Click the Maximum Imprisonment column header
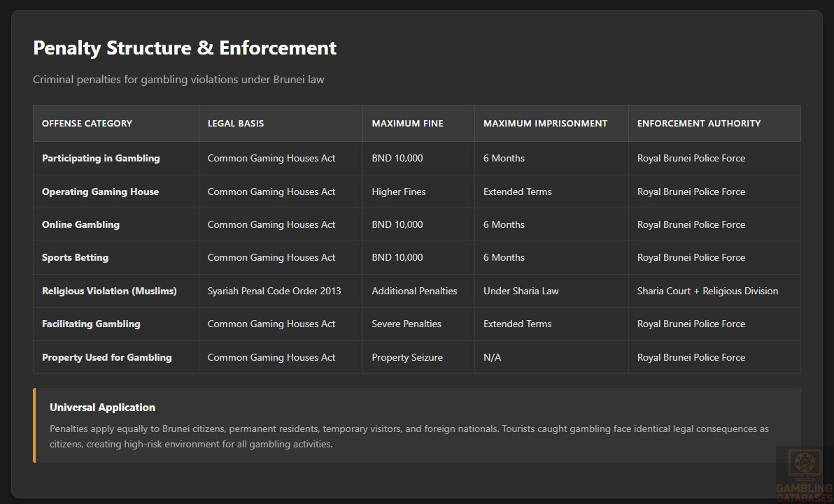Viewport: 834px width, 504px height. (x=545, y=123)
